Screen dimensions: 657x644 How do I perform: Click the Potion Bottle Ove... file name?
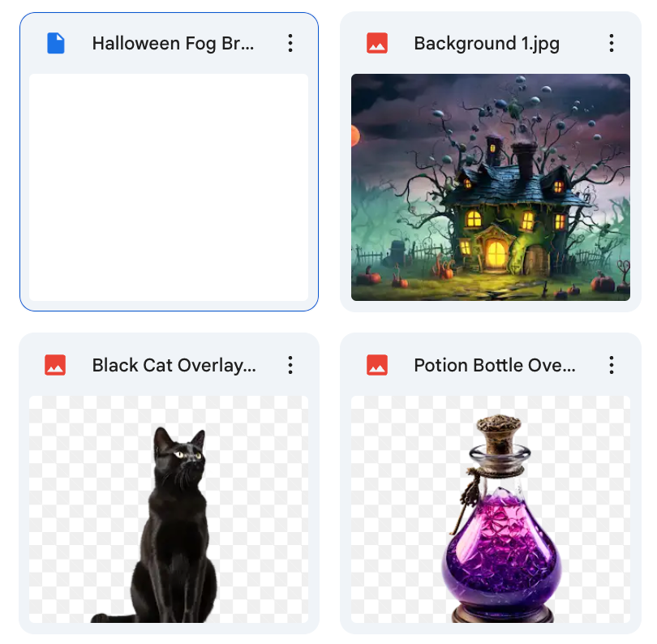pos(495,365)
